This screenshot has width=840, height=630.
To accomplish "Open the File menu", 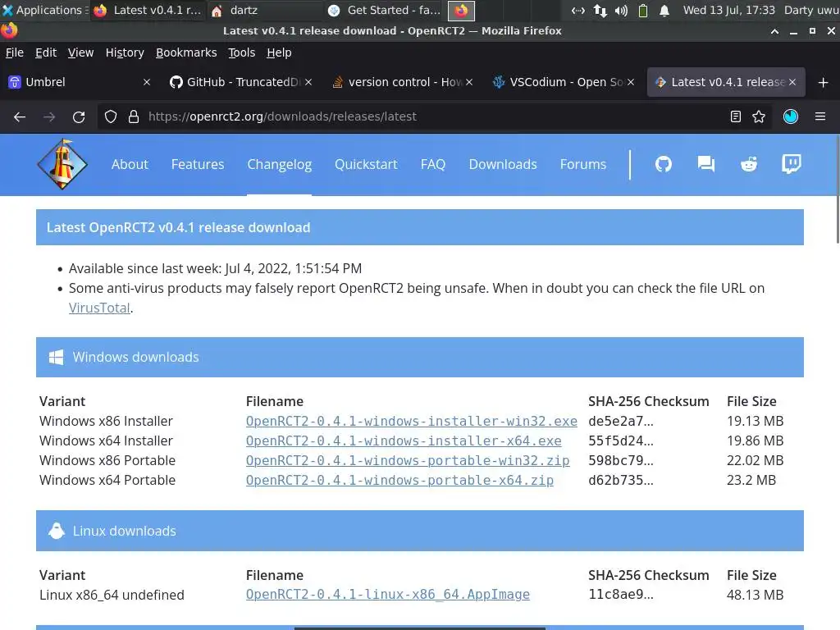I will 15,52.
